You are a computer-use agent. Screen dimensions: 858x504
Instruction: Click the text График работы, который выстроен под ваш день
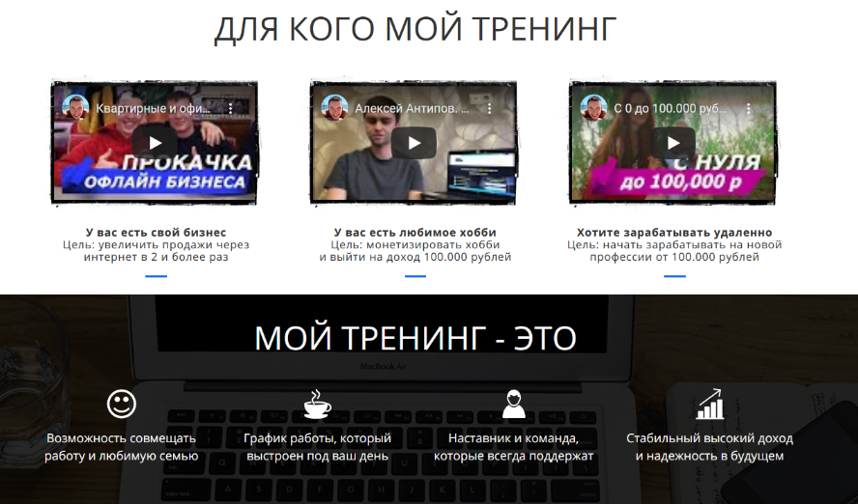(317, 447)
